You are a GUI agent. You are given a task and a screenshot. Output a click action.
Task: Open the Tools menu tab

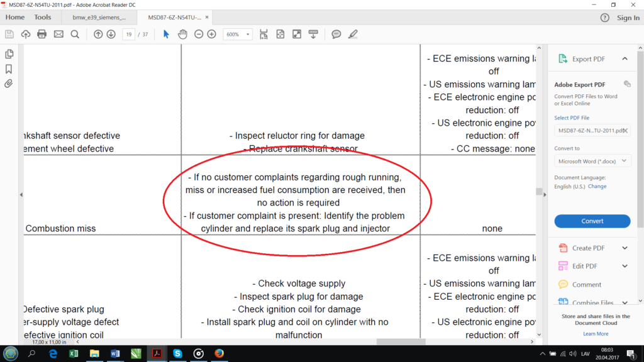click(x=43, y=17)
